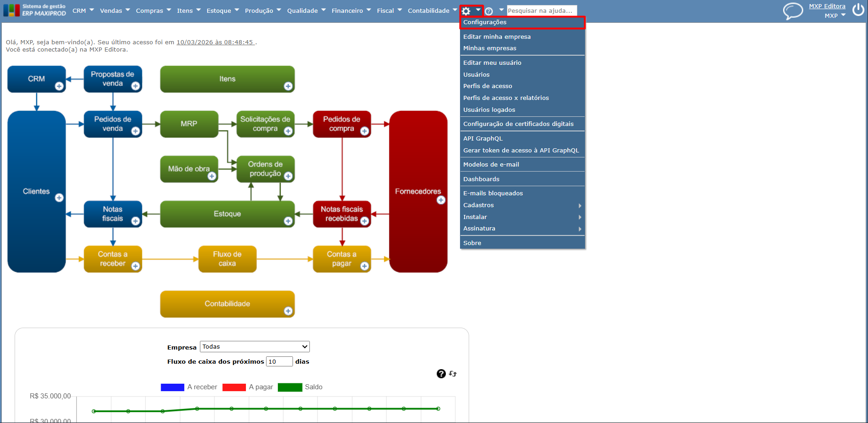Add Mão de obra plus icon

click(212, 176)
